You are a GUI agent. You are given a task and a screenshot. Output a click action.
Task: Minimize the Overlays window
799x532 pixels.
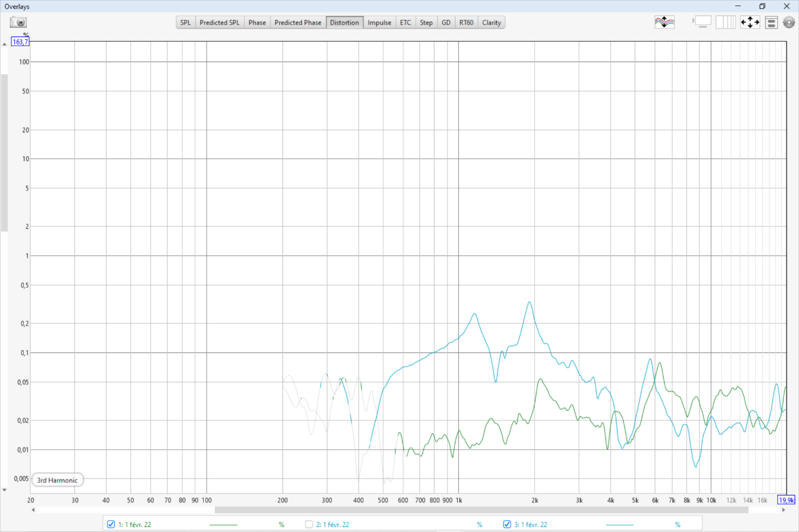click(737, 6)
